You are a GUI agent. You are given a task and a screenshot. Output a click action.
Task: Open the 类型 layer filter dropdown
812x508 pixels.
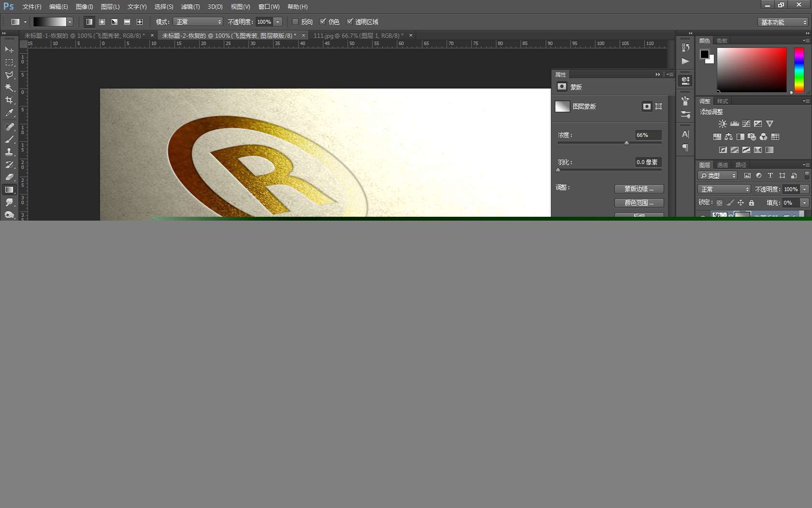717,176
